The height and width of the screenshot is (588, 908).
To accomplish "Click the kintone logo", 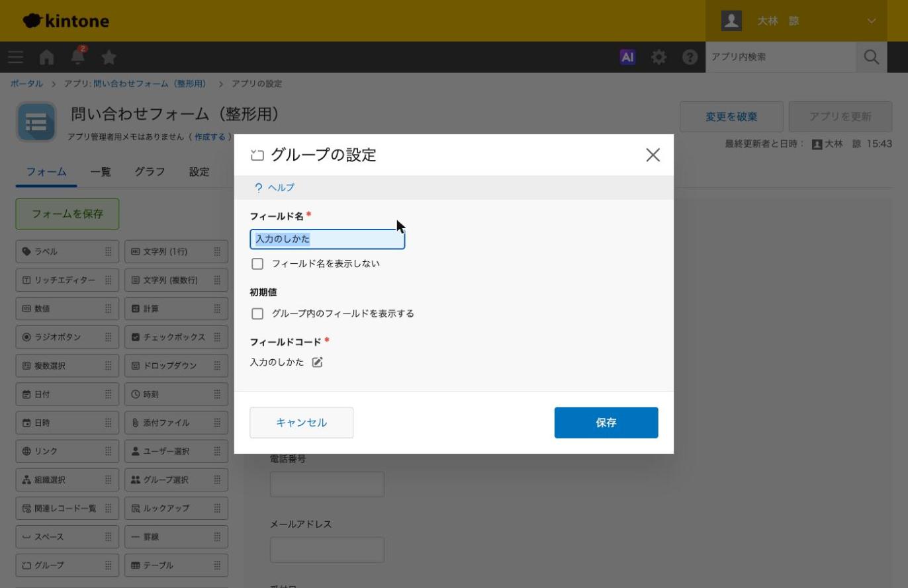I will 66,21.
